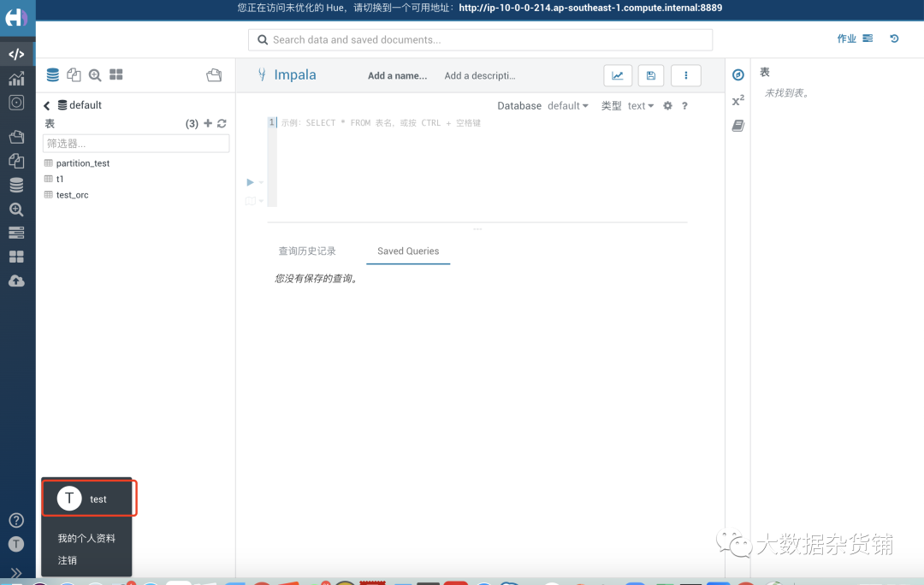Open the Editor code icon in sidebar
This screenshot has width=924, height=585.
(x=16, y=54)
